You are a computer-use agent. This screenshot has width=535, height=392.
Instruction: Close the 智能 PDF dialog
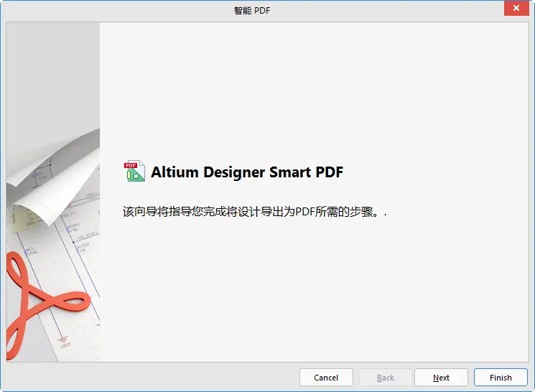click(516, 8)
